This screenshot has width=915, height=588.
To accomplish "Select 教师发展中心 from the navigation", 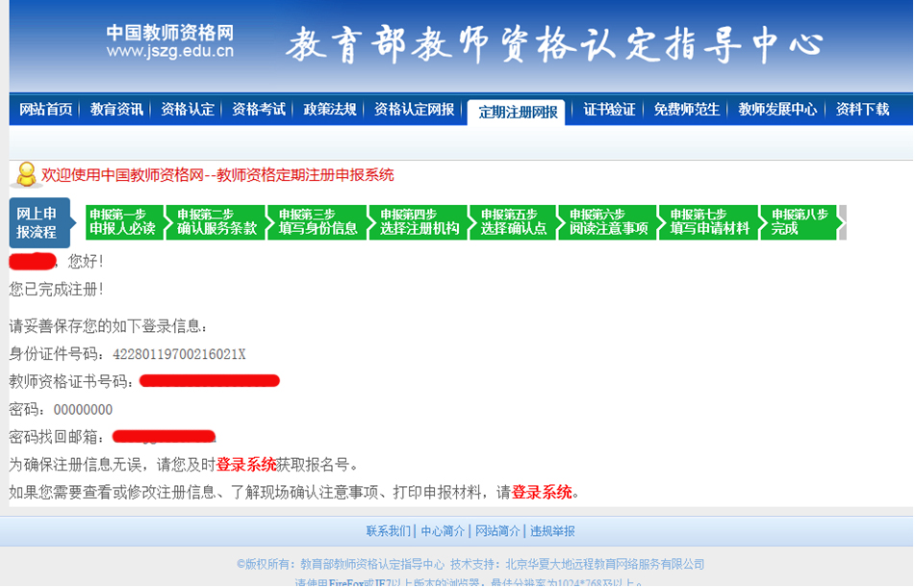I will pyautogui.click(x=779, y=111).
